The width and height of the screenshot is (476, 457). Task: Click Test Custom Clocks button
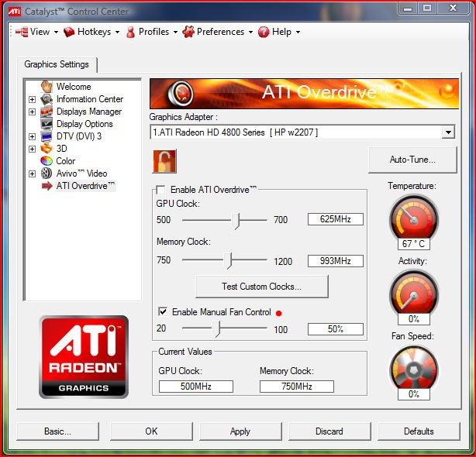coord(262,287)
